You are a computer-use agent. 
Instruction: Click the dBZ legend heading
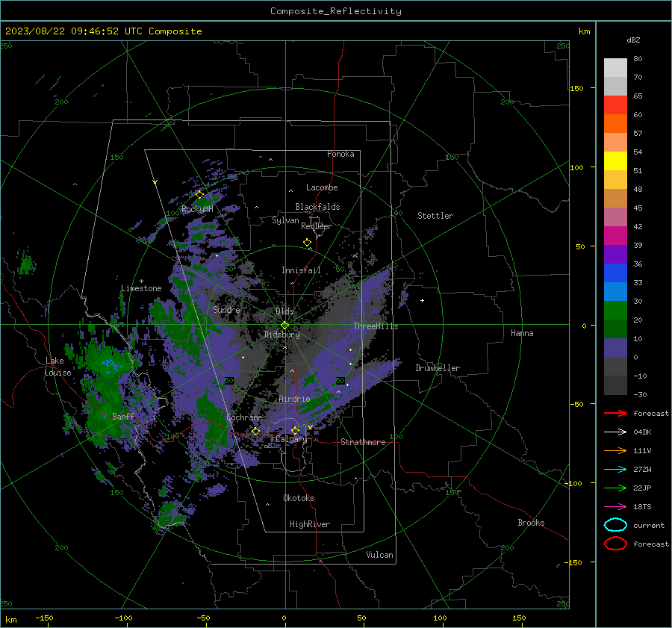[x=633, y=40]
